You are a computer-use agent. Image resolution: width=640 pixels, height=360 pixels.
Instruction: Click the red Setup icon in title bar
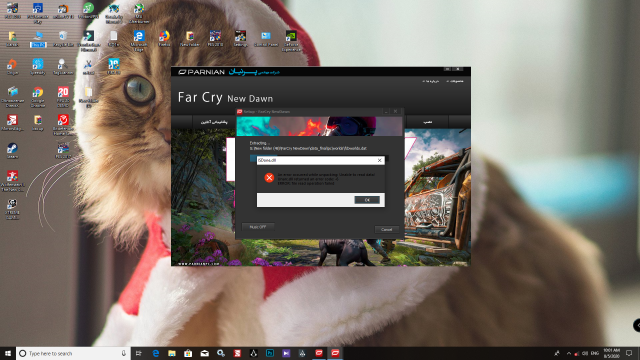point(240,111)
